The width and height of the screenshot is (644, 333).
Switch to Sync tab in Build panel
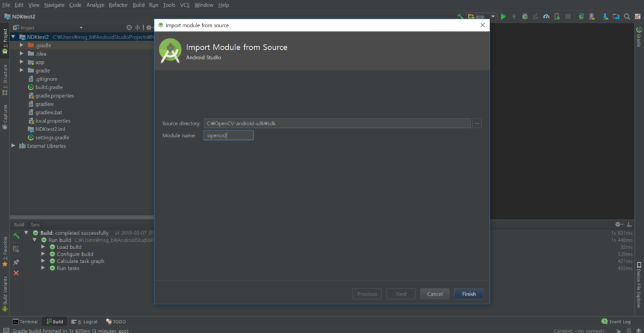[x=35, y=224]
